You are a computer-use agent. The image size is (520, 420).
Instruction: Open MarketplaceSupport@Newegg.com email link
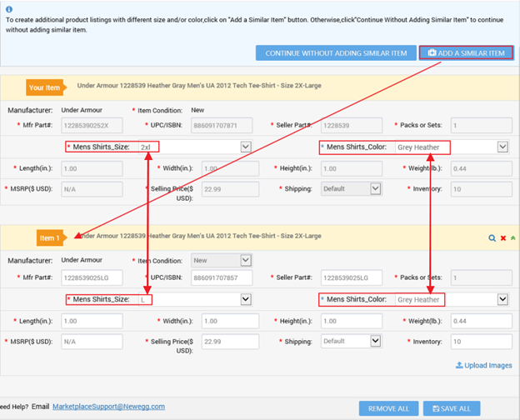(x=108, y=407)
